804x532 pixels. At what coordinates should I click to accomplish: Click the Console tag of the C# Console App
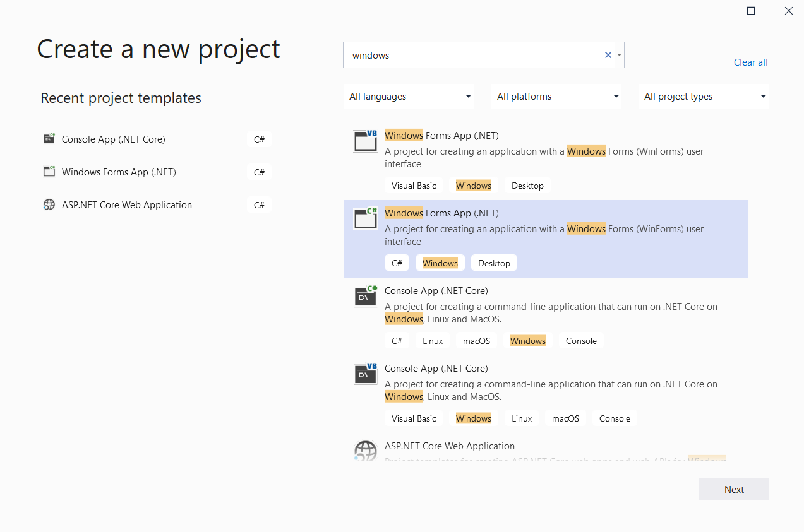pyautogui.click(x=581, y=341)
